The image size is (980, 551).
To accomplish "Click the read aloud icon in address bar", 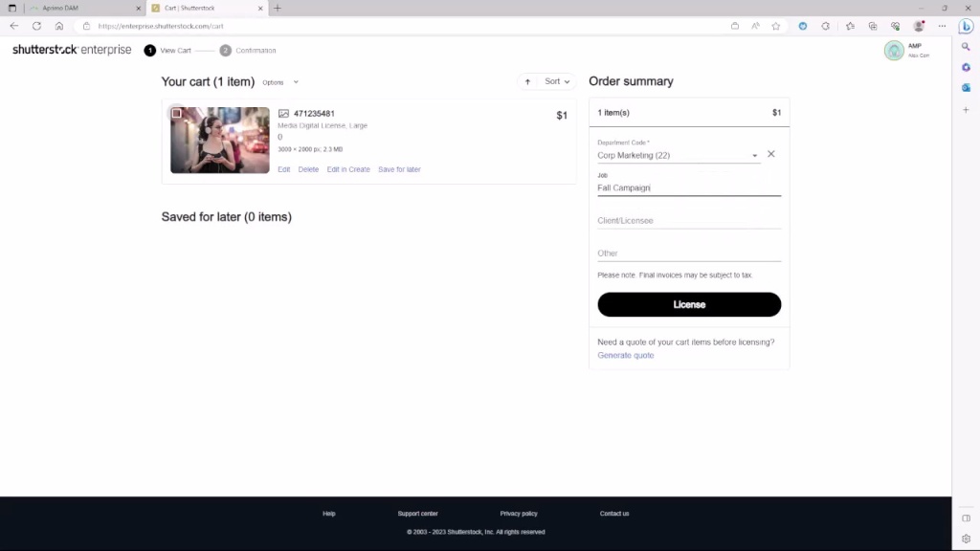I will point(756,26).
